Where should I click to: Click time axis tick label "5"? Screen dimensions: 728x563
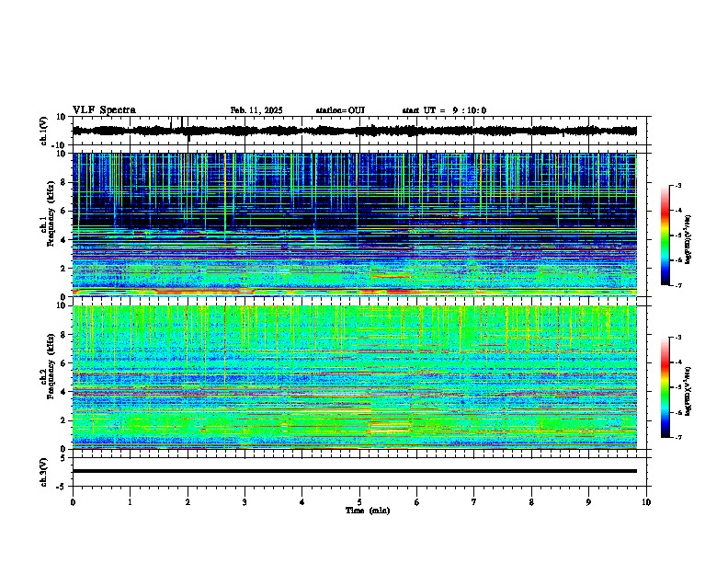point(359,502)
